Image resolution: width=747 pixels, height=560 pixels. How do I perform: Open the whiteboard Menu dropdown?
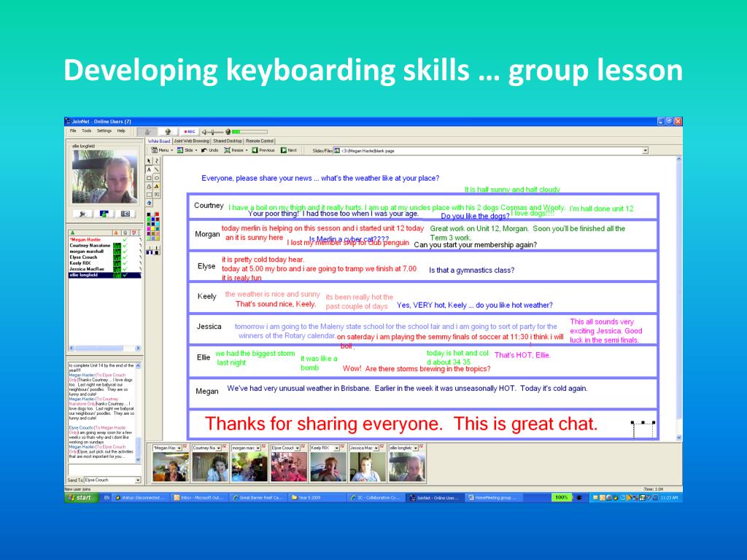(x=162, y=150)
